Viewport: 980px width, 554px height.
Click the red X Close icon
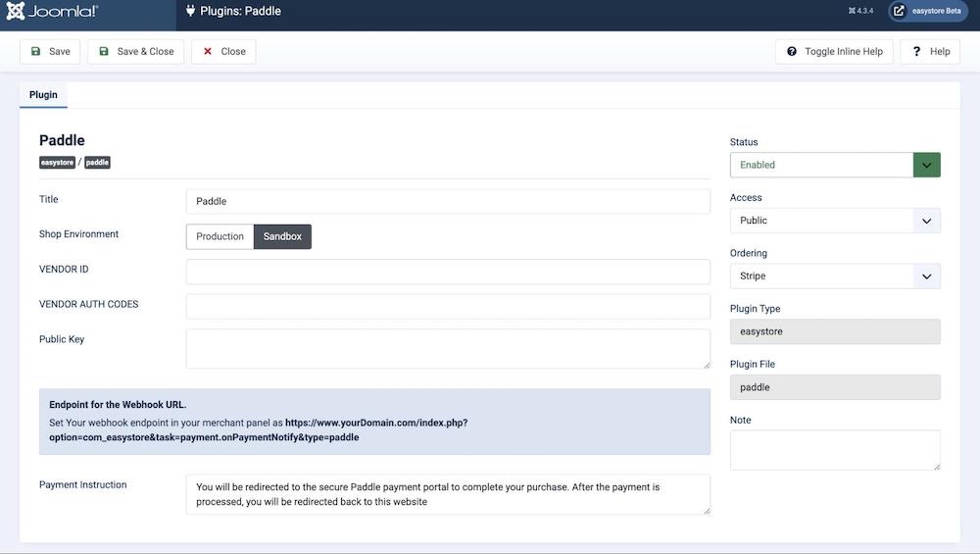click(x=208, y=52)
